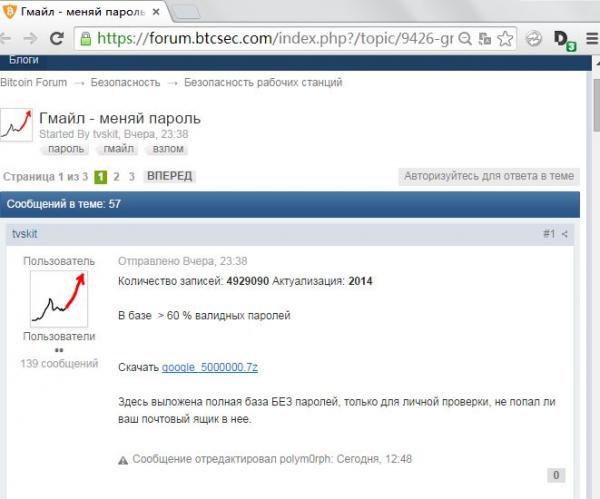Open a new browser tab

(186, 12)
